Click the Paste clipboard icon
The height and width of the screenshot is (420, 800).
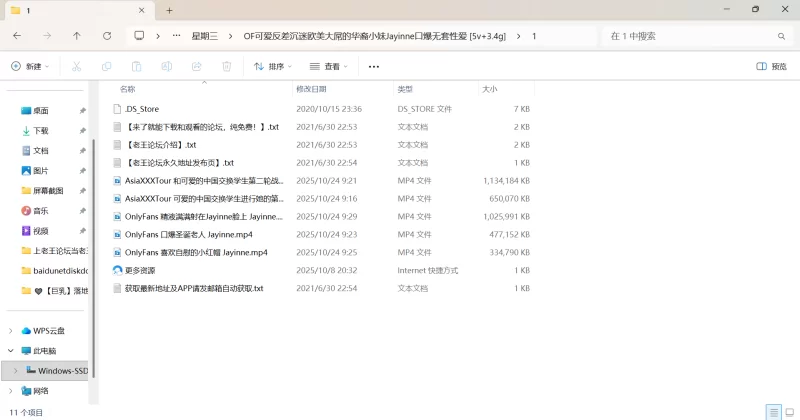tap(136, 66)
